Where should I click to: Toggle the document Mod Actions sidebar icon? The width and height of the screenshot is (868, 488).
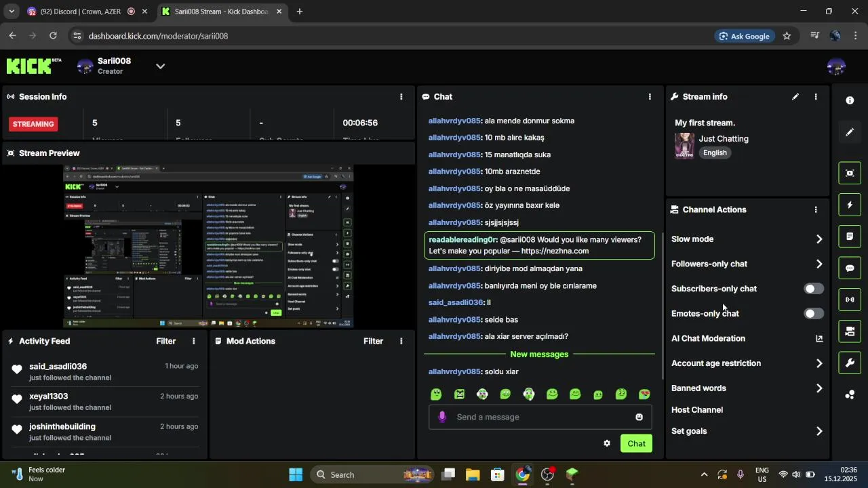850,237
